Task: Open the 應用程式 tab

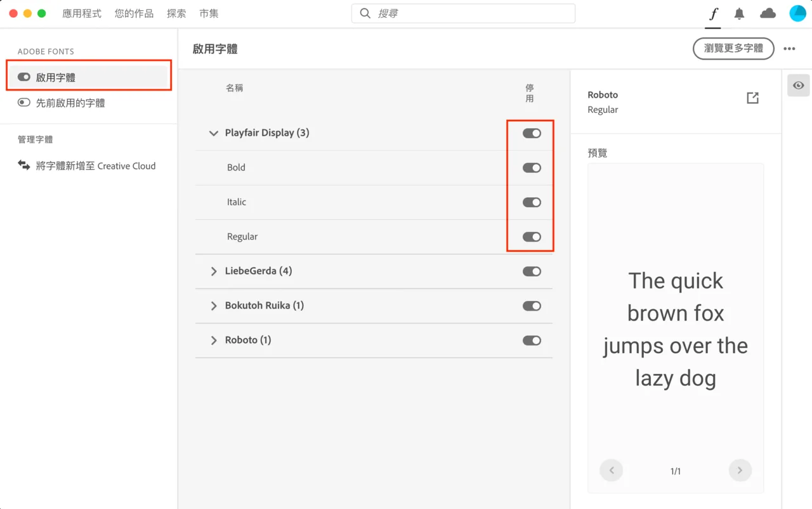Action: (x=82, y=13)
